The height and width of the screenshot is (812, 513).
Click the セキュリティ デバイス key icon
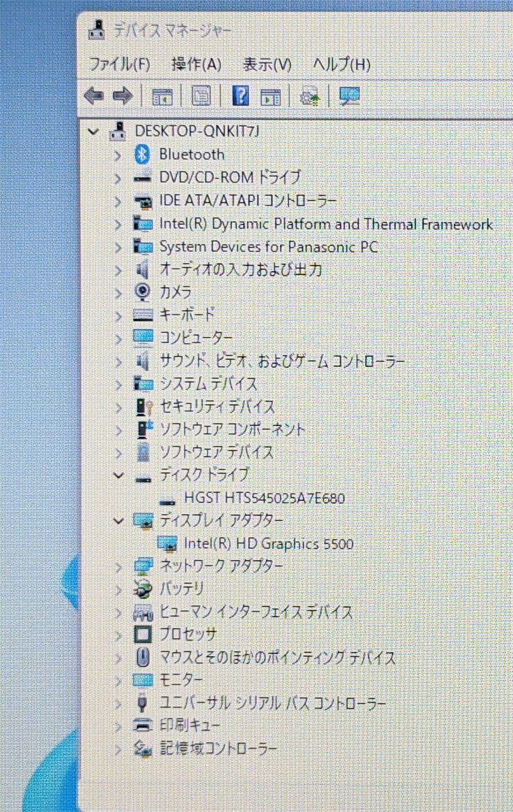point(144,407)
